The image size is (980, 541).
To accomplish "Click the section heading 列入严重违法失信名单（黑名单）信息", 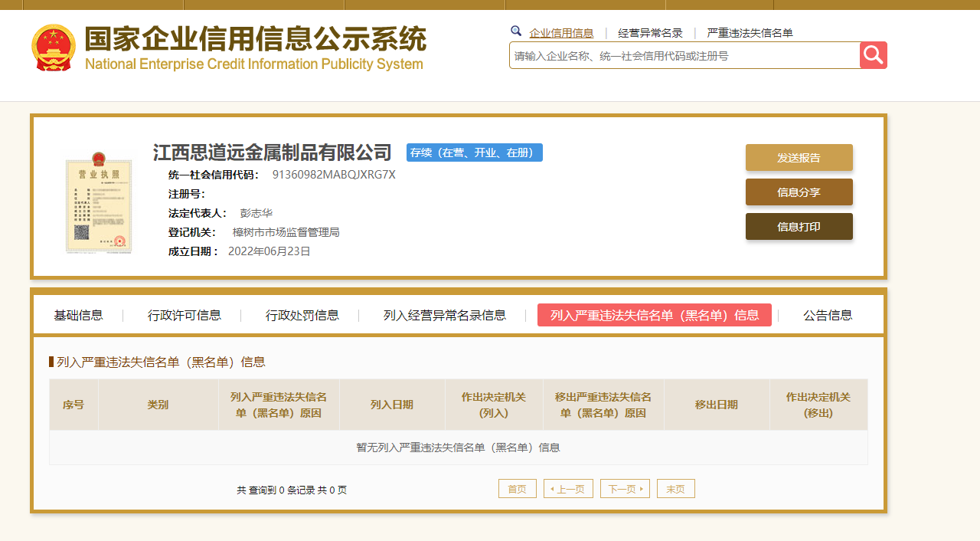I will click(x=161, y=362).
